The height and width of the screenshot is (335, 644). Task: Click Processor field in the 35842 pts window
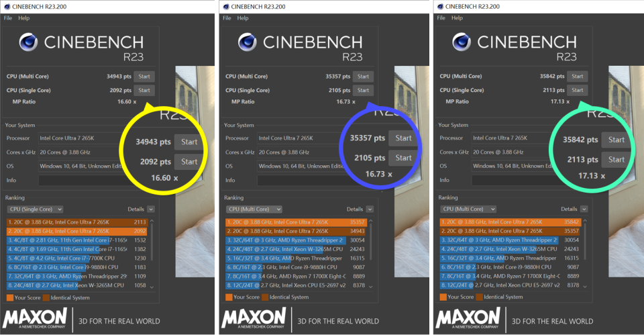click(x=513, y=138)
